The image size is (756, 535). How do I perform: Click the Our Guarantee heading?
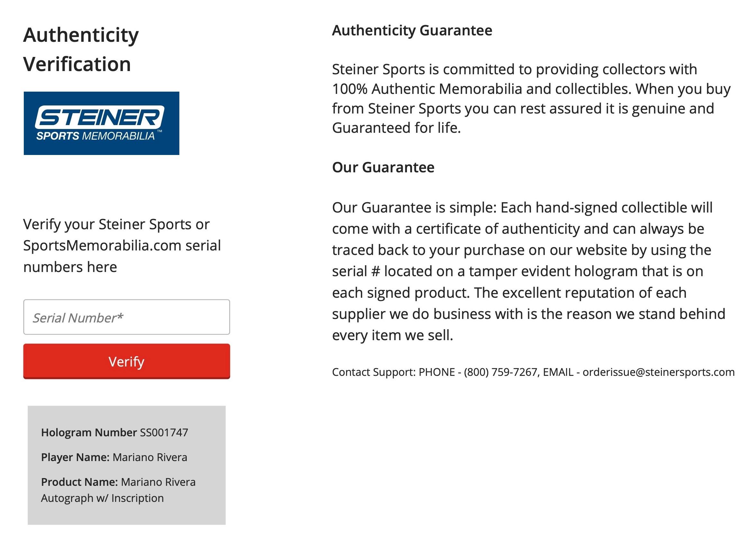[x=383, y=168]
